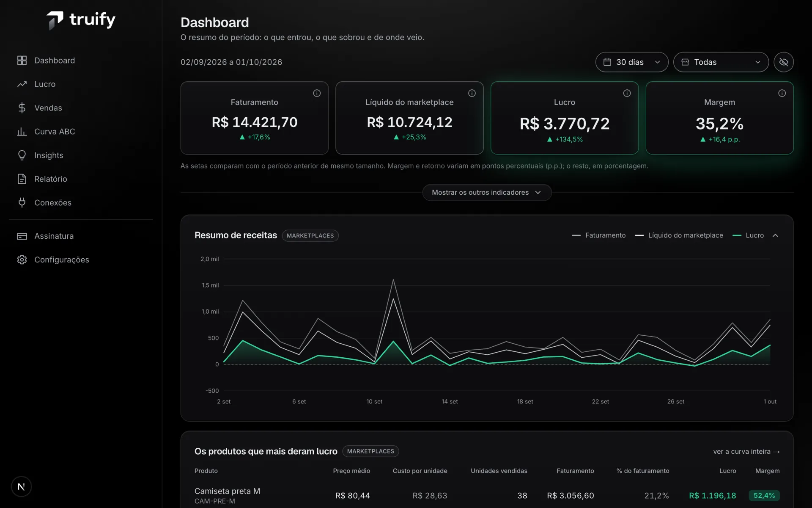The image size is (812, 508).
Task: Go to Lucro in the sidebar
Action: click(80, 84)
